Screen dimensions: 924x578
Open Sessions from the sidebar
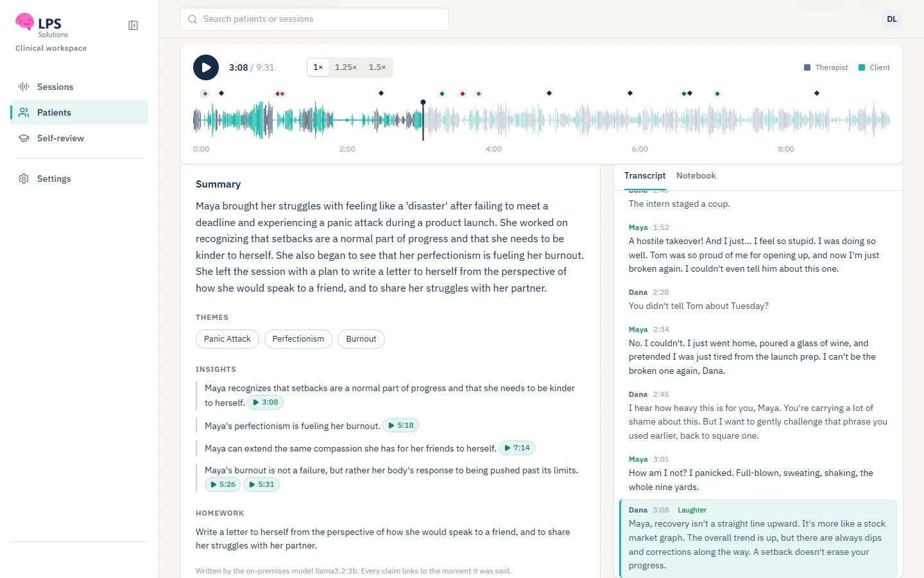click(79, 87)
